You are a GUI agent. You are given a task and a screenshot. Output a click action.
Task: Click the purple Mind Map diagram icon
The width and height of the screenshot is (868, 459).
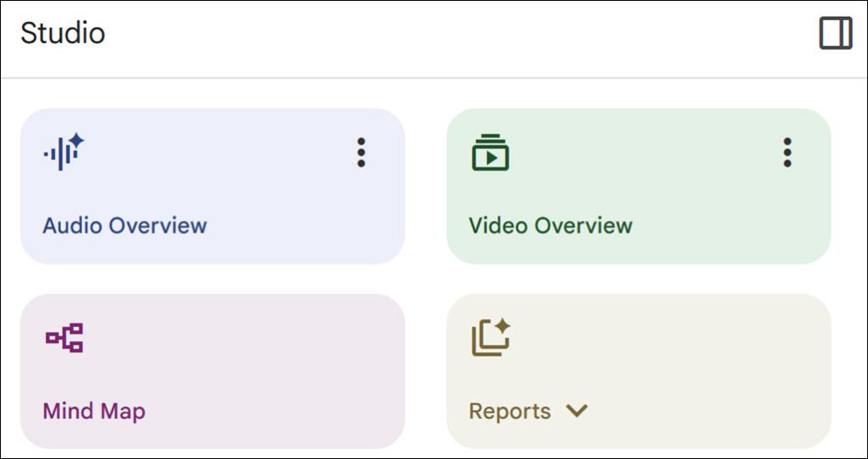[x=64, y=338]
